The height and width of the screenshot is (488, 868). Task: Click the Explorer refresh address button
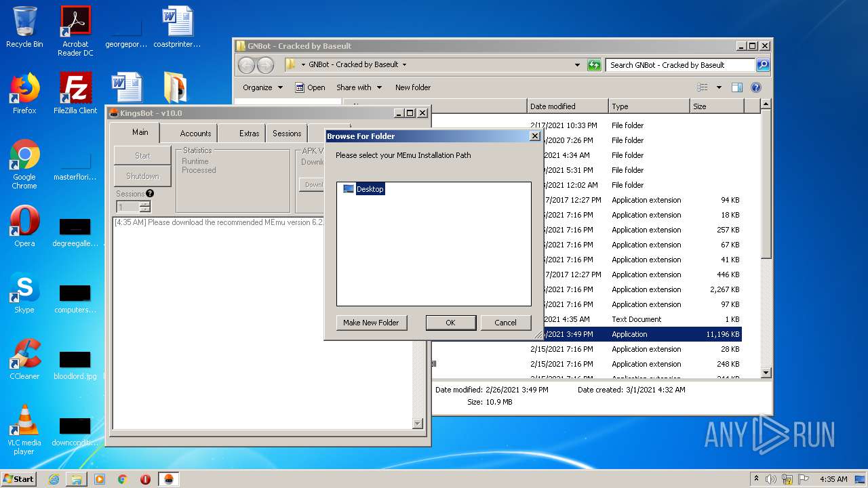tap(594, 65)
